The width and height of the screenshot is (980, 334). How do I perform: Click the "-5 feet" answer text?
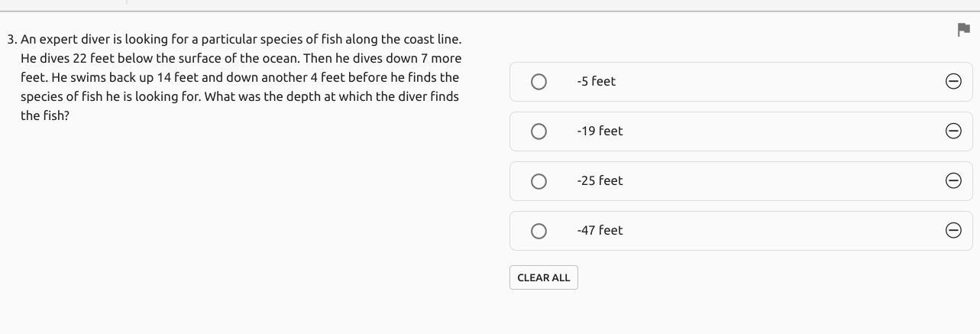point(597,81)
